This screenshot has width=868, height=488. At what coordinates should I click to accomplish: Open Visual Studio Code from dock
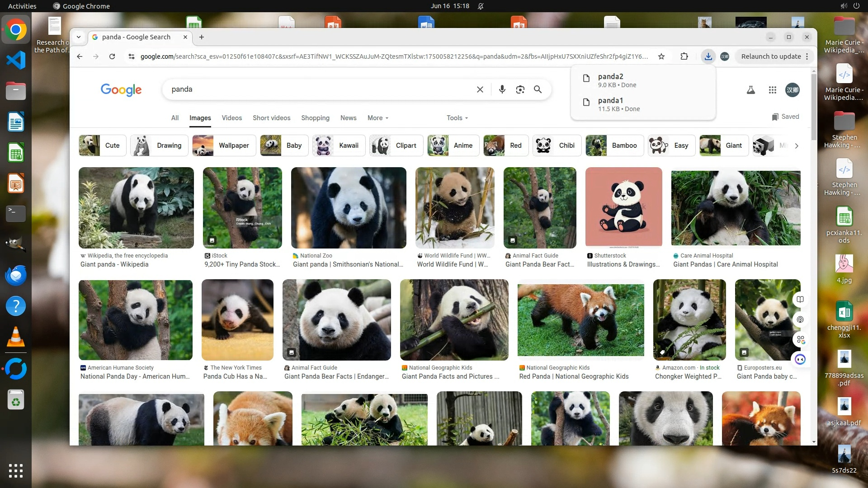(16, 60)
